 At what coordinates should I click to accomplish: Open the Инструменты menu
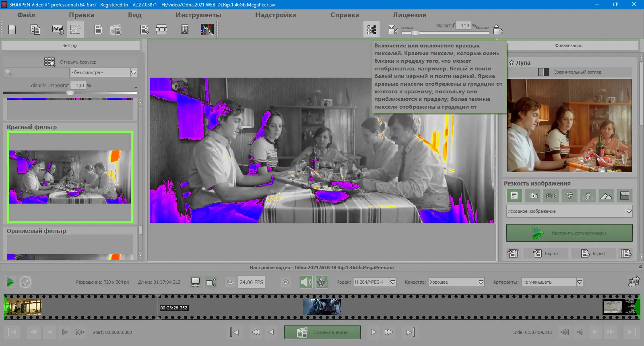pyautogui.click(x=198, y=15)
